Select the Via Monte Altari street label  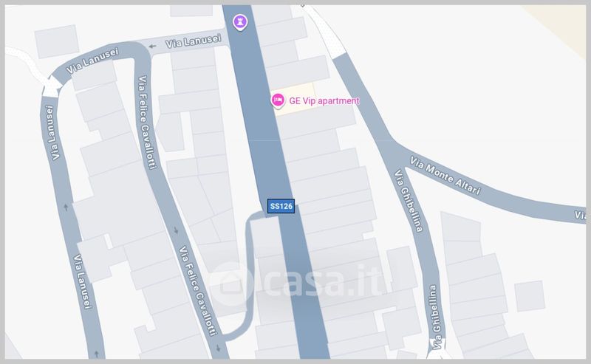coord(445,176)
